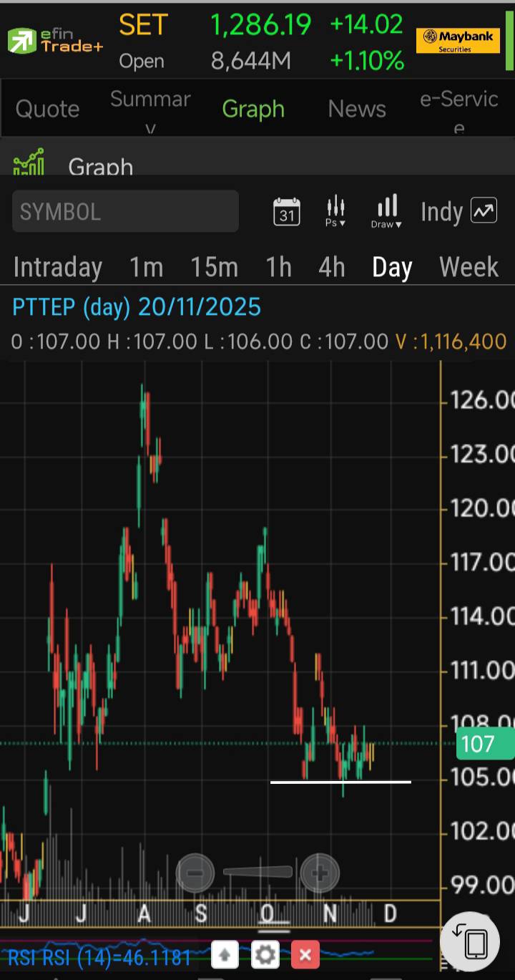The height and width of the screenshot is (980, 515).
Task: Tap the 126.00 price axis label
Action: [482, 399]
